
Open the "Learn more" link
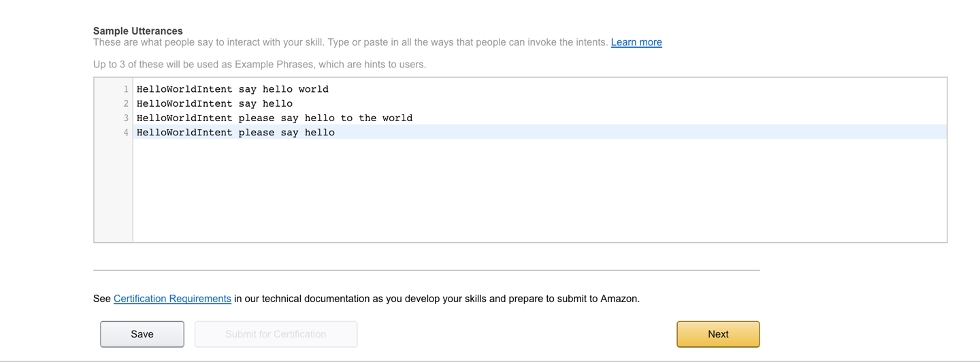(636, 42)
